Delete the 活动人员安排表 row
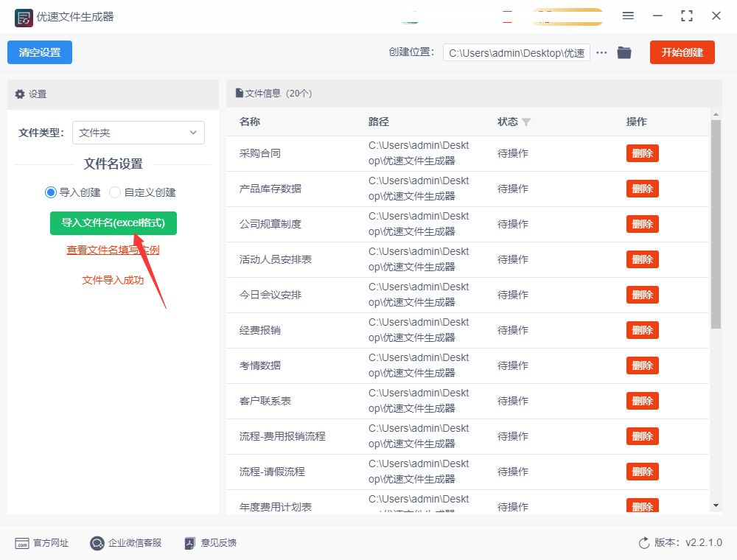737x560 pixels. point(642,259)
